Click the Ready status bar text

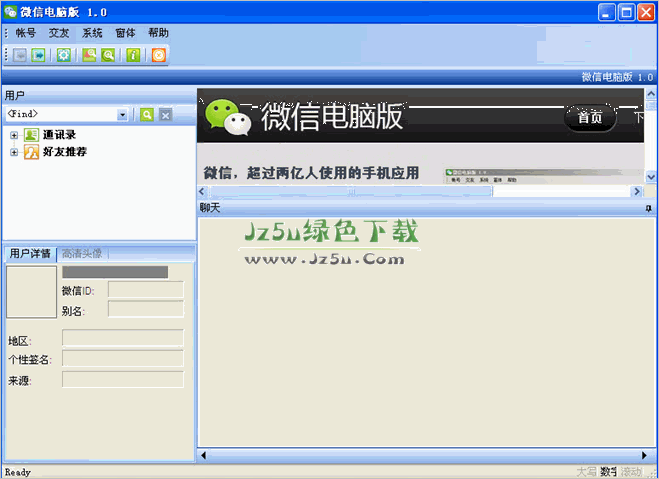click(18, 472)
